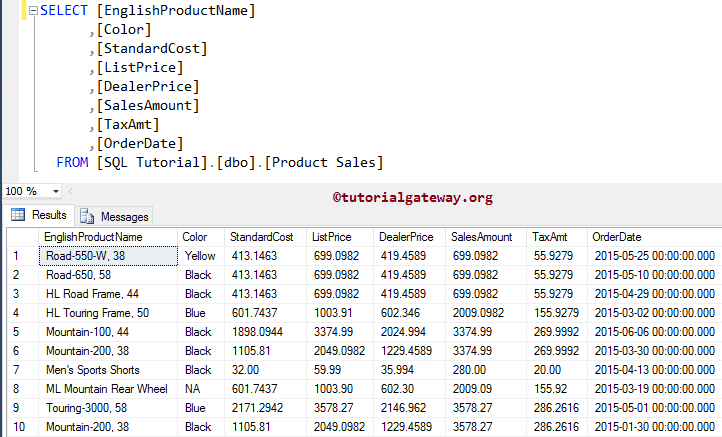Select StandardCost cell 1898.0944
Image resolution: width=722 pixels, height=437 pixels.
265,332
